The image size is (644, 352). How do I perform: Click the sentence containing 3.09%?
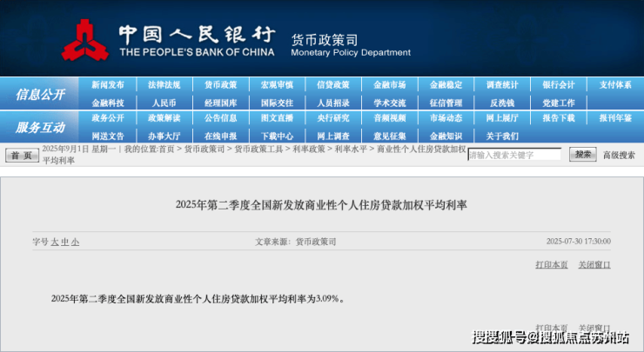[x=198, y=299]
